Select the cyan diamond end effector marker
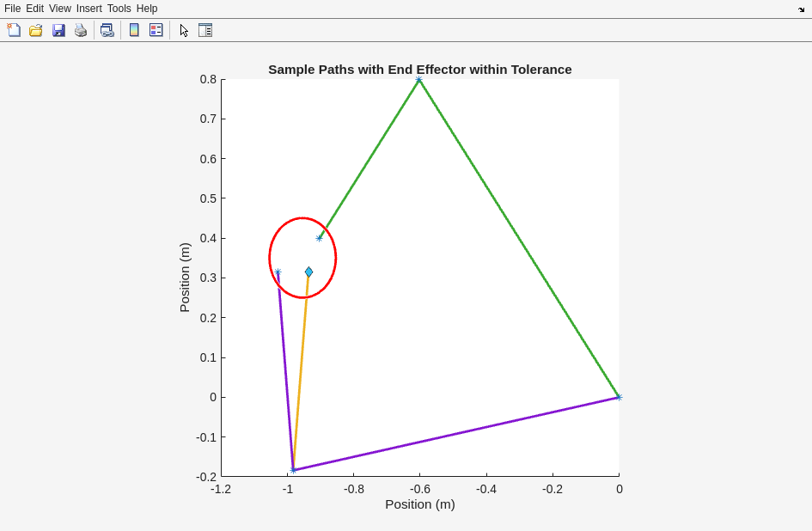This screenshot has width=812, height=531. pyautogui.click(x=308, y=272)
